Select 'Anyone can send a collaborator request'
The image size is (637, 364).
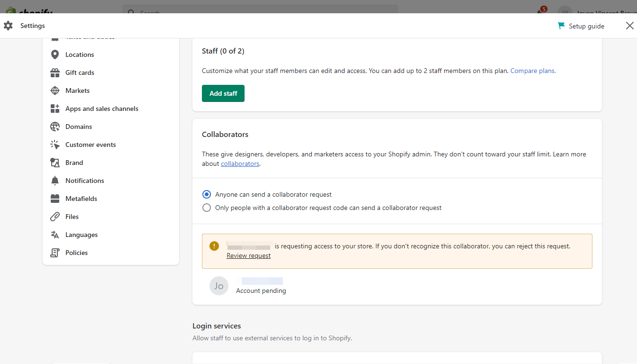click(206, 194)
